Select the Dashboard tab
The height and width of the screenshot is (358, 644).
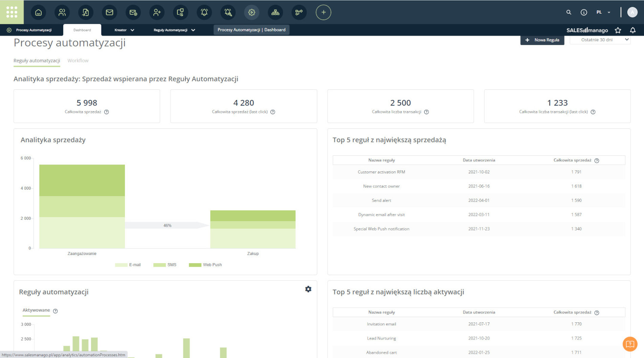pos(82,30)
